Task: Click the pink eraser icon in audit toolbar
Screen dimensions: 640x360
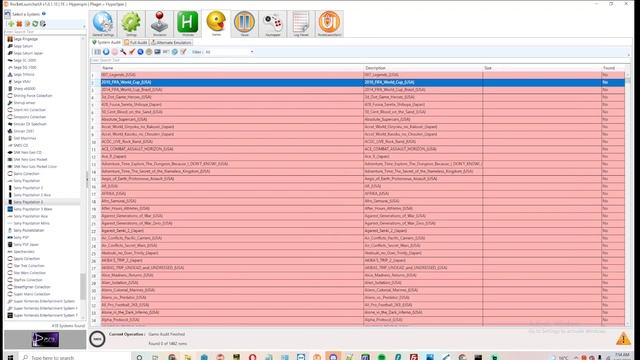Action: pos(115,52)
